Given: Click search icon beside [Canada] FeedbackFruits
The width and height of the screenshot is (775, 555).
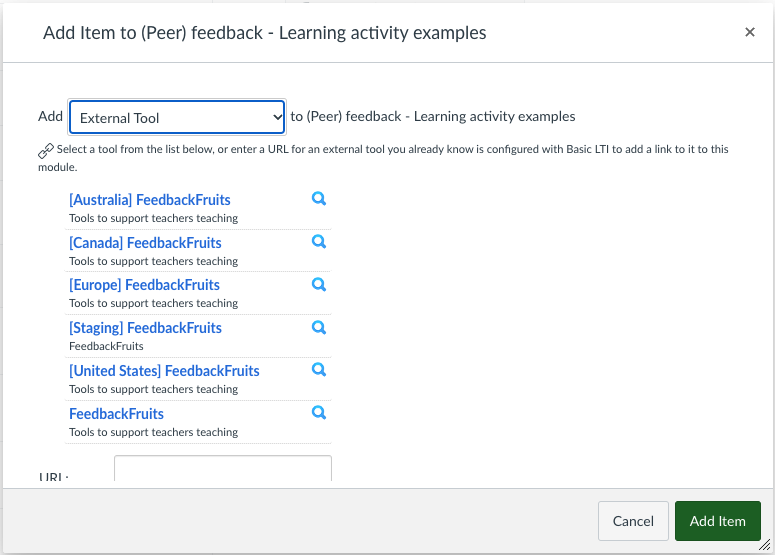Looking at the screenshot, I should click(x=319, y=242).
